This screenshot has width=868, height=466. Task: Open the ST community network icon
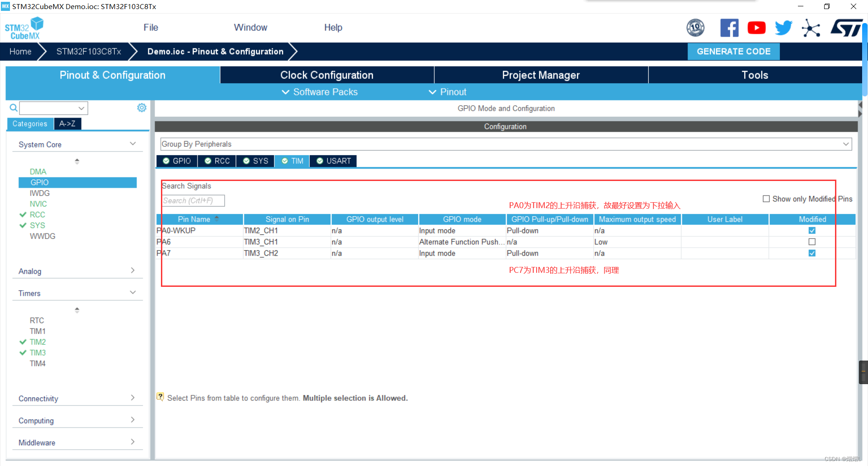(x=811, y=28)
